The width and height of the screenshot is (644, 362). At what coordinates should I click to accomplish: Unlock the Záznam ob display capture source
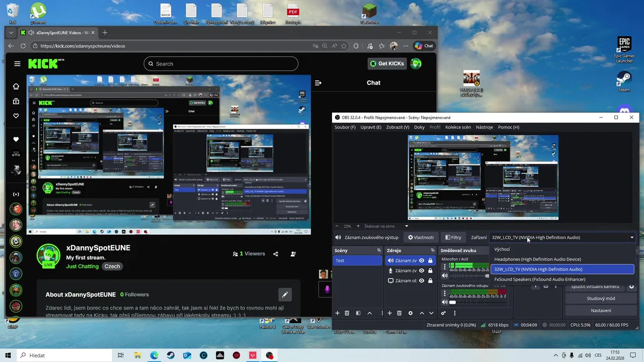[430, 281]
